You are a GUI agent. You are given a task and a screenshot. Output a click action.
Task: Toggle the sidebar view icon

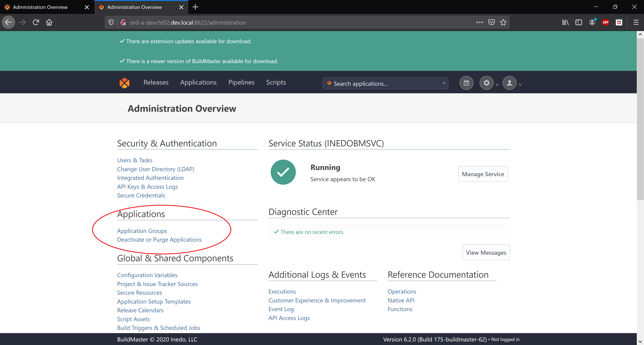point(578,22)
